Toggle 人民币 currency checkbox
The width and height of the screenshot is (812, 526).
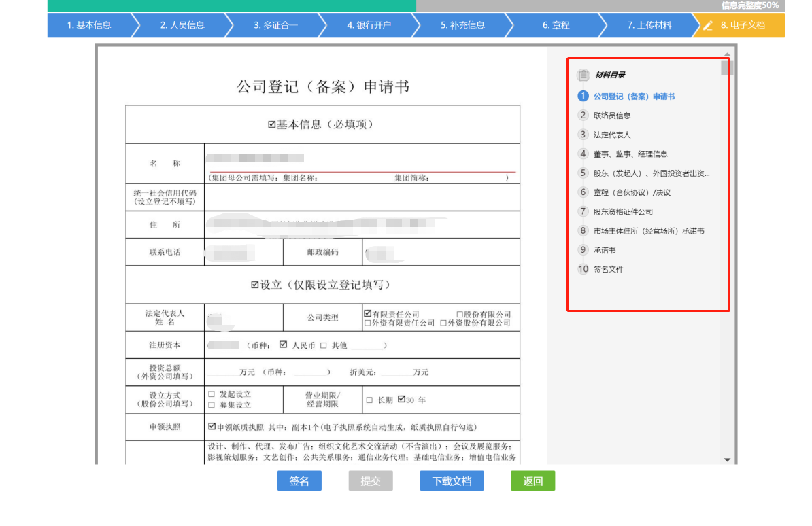click(x=284, y=345)
